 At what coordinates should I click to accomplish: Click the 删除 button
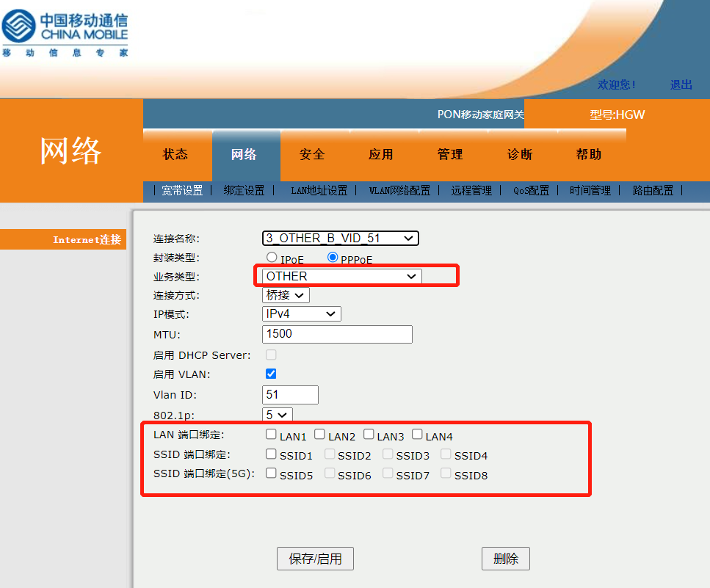pyautogui.click(x=506, y=559)
